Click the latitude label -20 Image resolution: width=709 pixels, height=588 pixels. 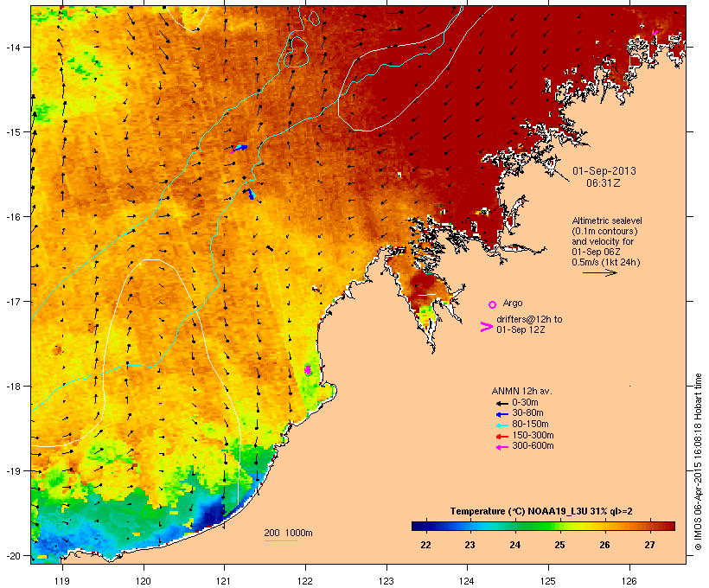(12, 556)
